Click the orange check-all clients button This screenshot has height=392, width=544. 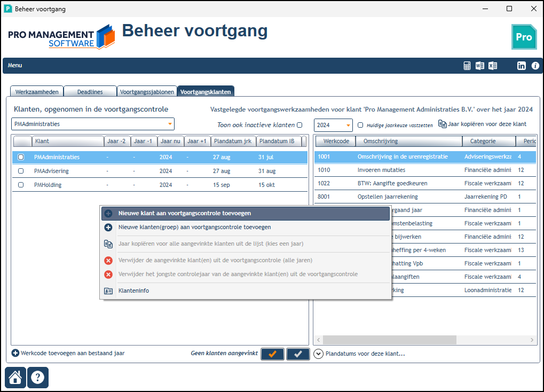click(x=272, y=354)
